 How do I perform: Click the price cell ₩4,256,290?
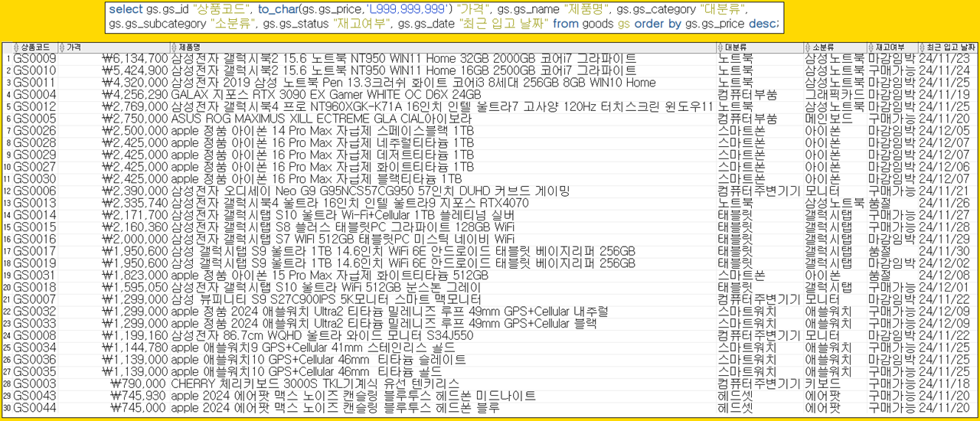pyautogui.click(x=135, y=95)
